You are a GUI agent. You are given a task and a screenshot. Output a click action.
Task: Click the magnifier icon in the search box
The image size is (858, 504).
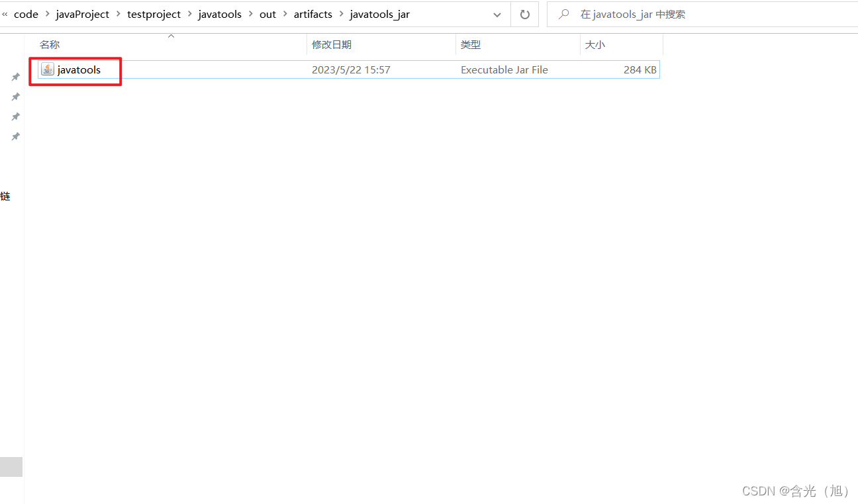tap(563, 14)
